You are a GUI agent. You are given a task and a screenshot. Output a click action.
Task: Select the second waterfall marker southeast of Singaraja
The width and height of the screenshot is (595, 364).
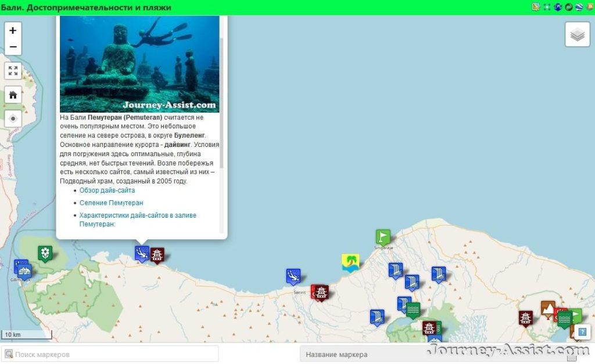[412, 283]
